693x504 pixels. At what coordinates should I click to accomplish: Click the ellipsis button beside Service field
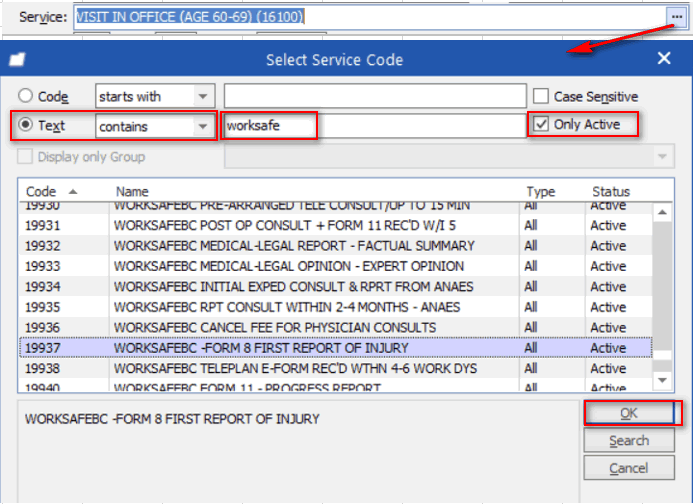coord(678,17)
